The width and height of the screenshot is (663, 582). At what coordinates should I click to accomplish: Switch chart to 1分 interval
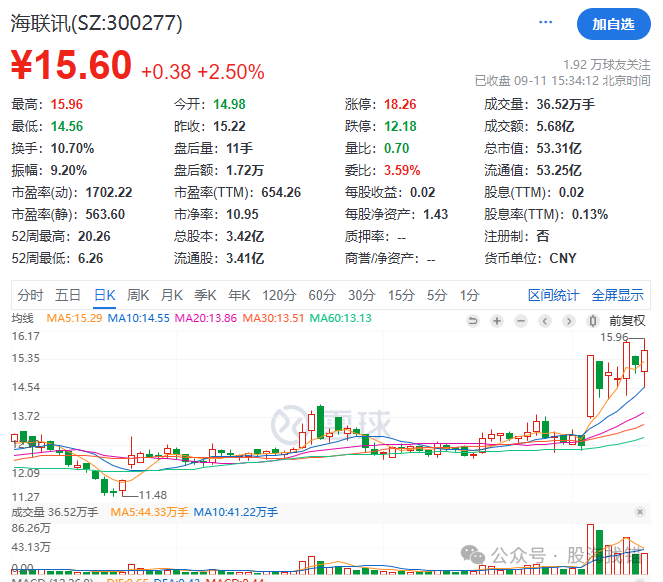[469, 295]
